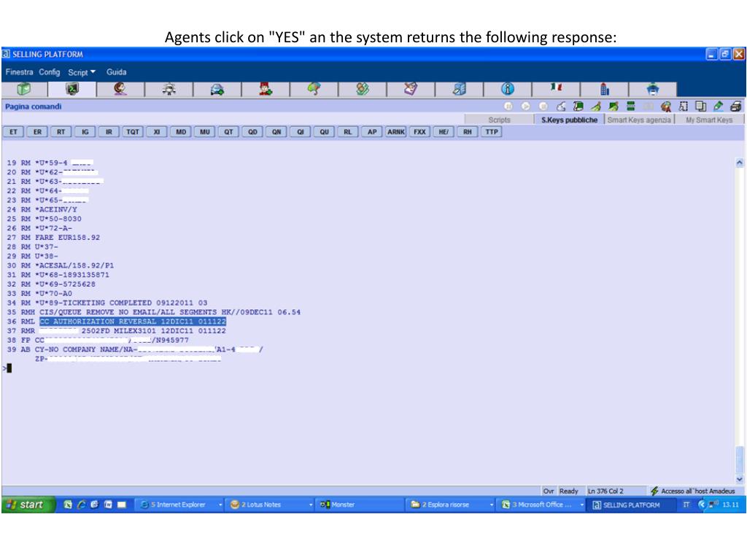The width and height of the screenshot is (747, 560).
Task: Click the green flag broom icon
Action: click(x=613, y=106)
